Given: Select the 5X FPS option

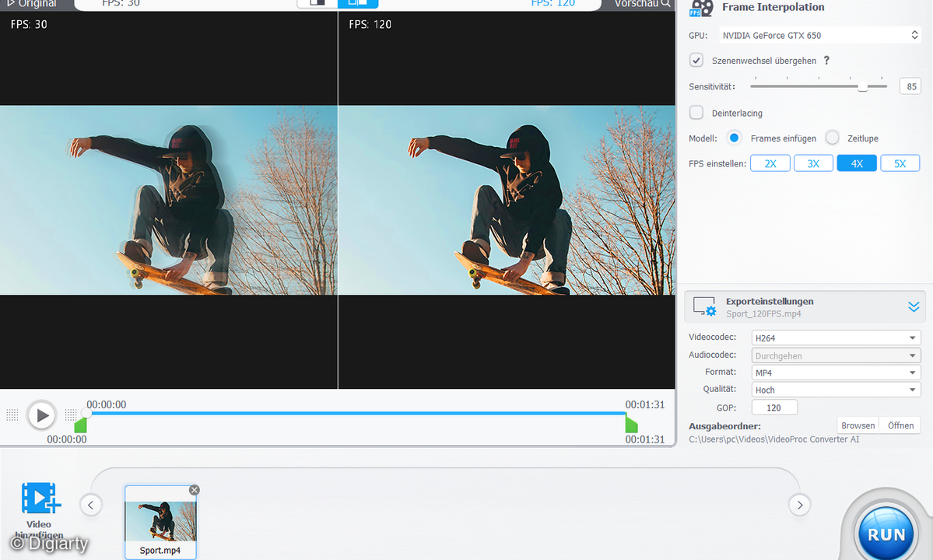Looking at the screenshot, I should coord(900,163).
